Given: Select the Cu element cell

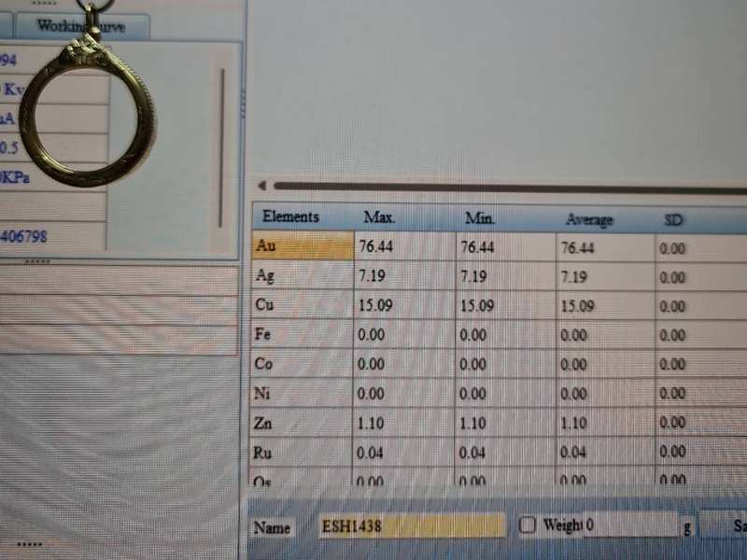Looking at the screenshot, I should pos(302,304).
